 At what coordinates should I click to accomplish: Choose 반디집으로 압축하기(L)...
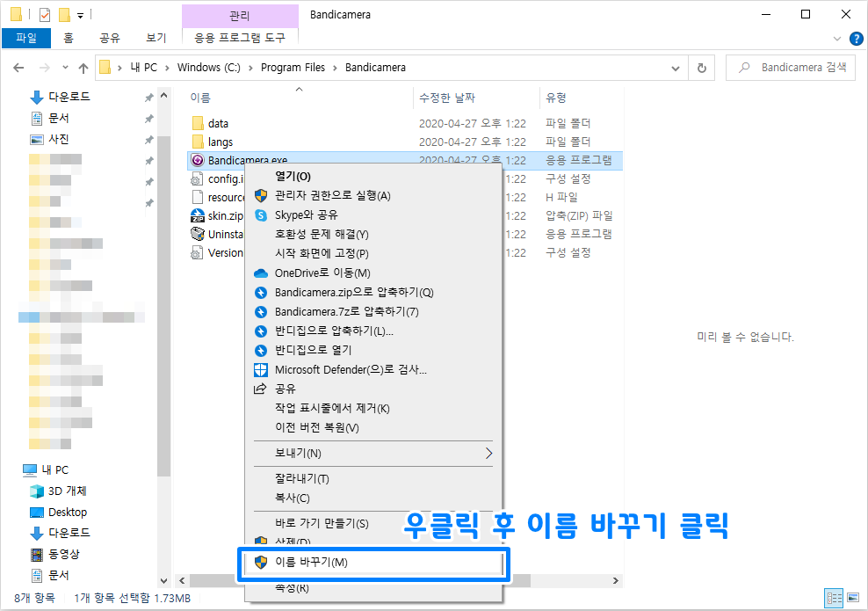pyautogui.click(x=373, y=331)
